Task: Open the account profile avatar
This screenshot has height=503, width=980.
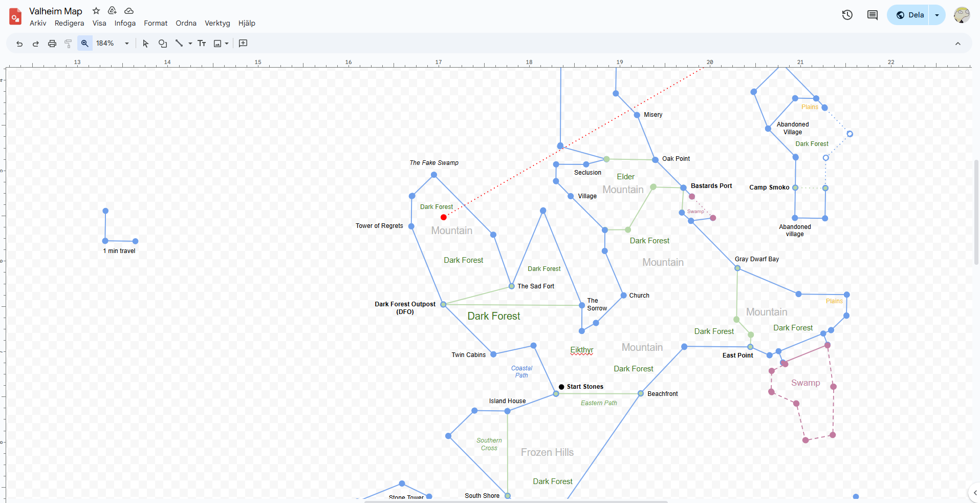Action: click(x=962, y=15)
